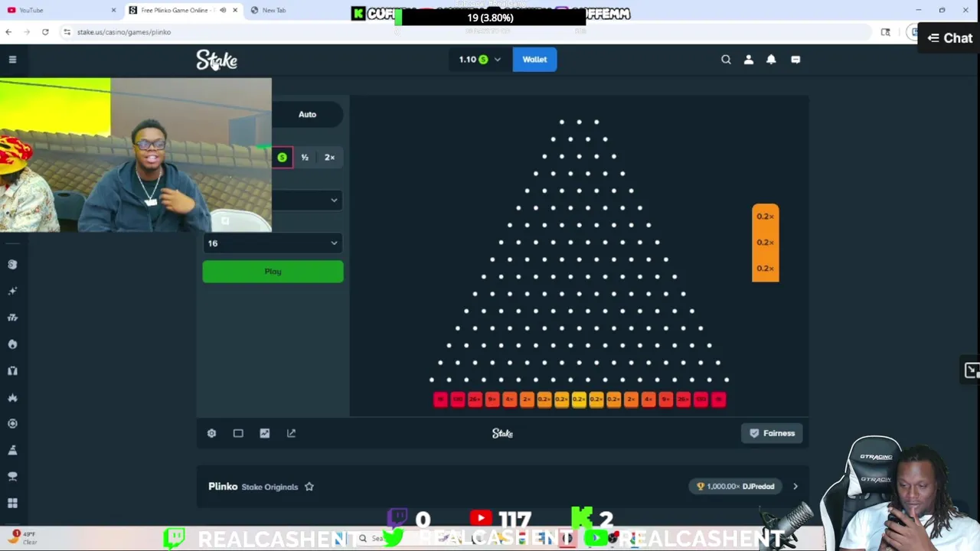Viewport: 980px width, 551px height.
Task: Expand the 1,000.00× DJPredad arrow
Action: click(x=795, y=487)
